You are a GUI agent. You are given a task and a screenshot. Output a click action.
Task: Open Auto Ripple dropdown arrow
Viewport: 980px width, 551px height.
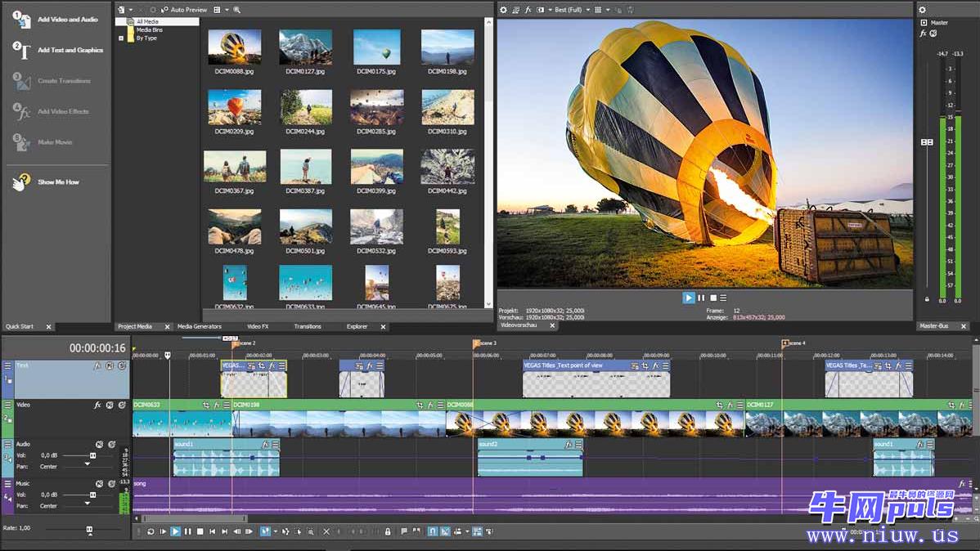(467, 531)
